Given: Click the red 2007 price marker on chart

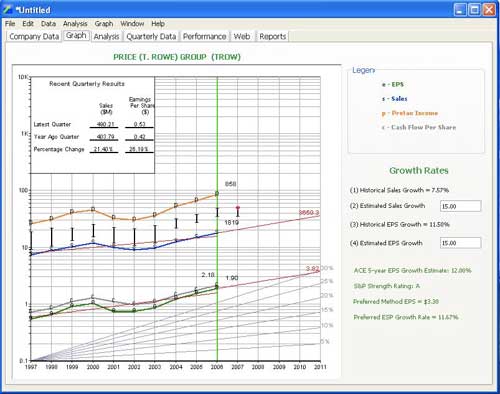Looking at the screenshot, I should point(238,208).
